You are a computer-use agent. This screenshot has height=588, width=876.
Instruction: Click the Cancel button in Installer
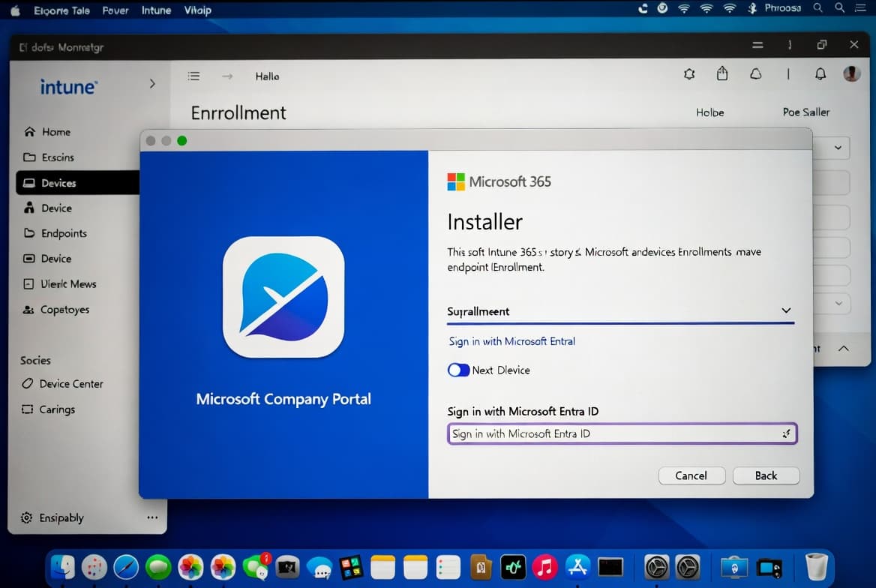pyautogui.click(x=691, y=475)
